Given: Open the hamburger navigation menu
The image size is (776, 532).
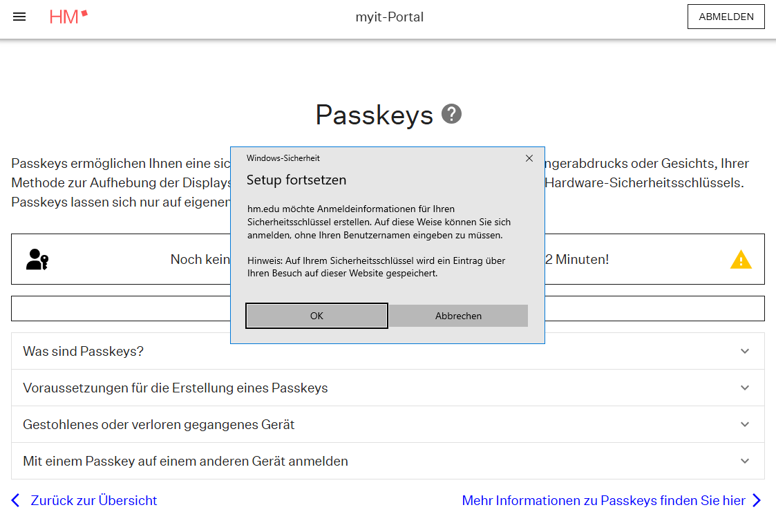Looking at the screenshot, I should coord(19,17).
